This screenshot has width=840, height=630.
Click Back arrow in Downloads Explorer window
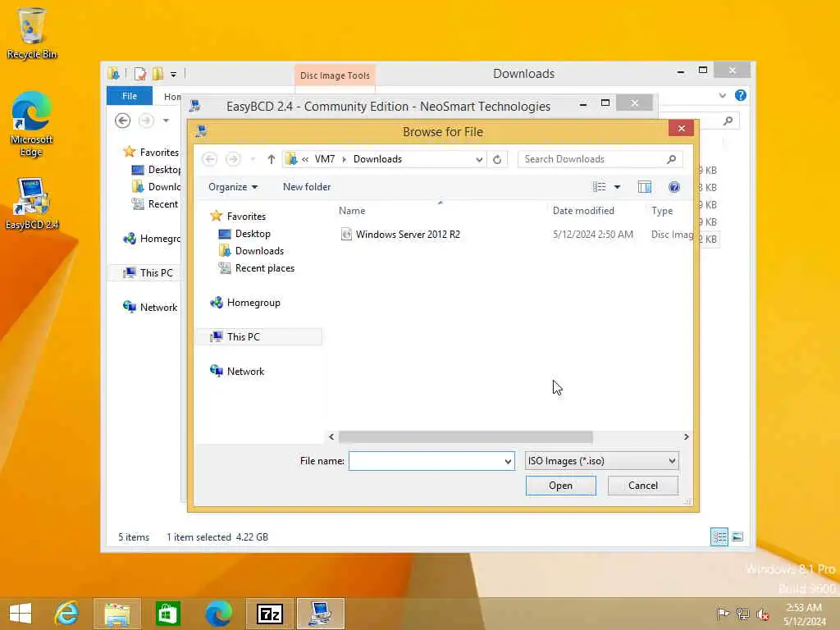point(123,121)
